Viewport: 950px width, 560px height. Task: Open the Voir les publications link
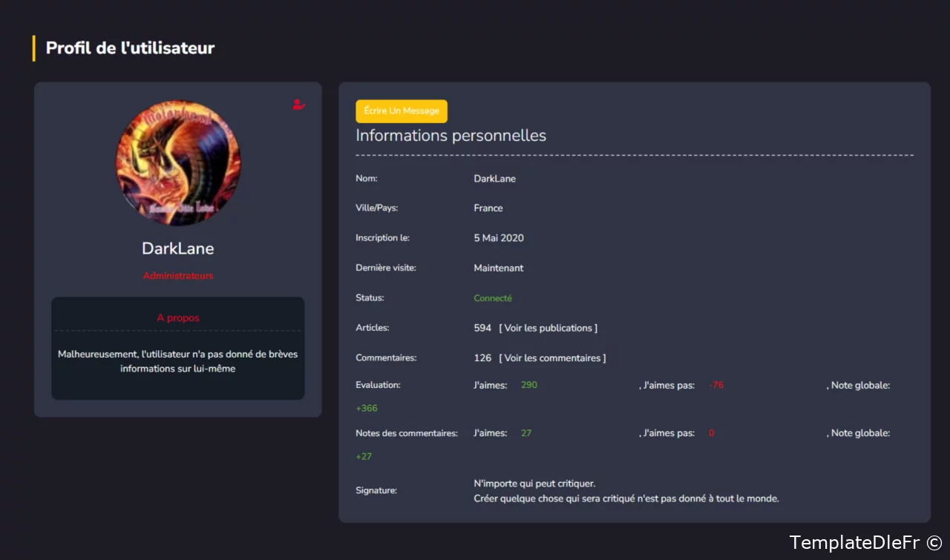pyautogui.click(x=548, y=328)
